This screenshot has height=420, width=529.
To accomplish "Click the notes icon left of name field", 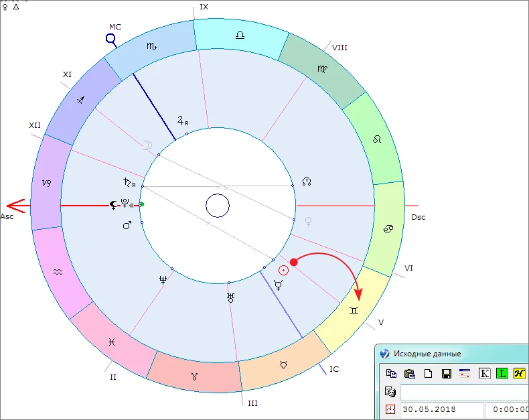I will pos(391,392).
